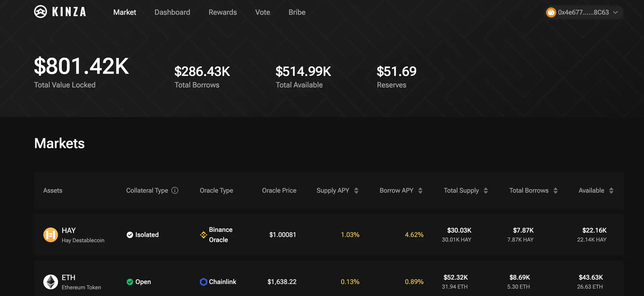Click the Collateral Type info icon
The height and width of the screenshot is (296, 644).
click(x=175, y=191)
